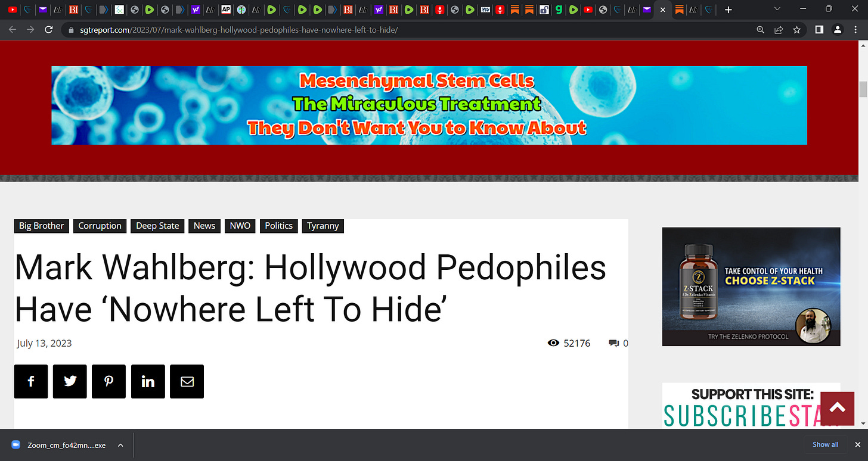Open a new browser tab
The height and width of the screenshot is (461, 868).
click(728, 10)
